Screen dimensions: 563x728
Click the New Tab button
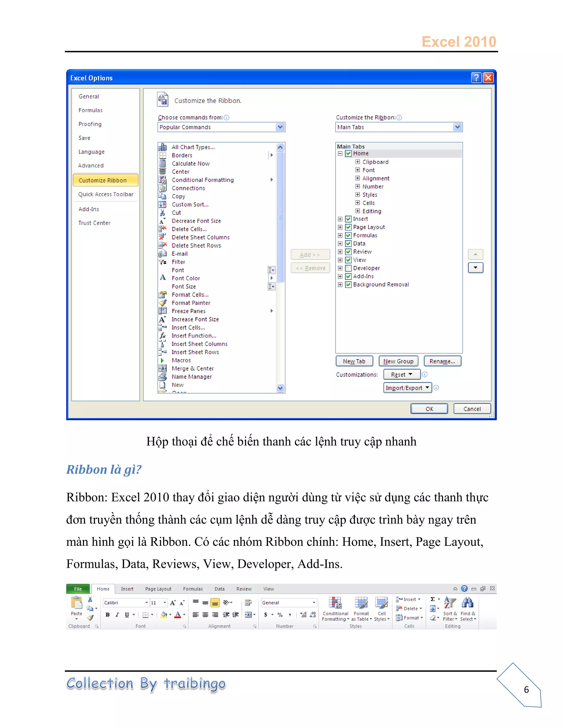coord(354,361)
